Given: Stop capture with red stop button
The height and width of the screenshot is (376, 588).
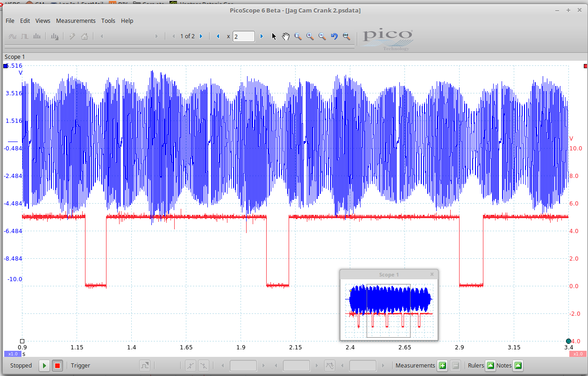Looking at the screenshot, I should 57,366.
